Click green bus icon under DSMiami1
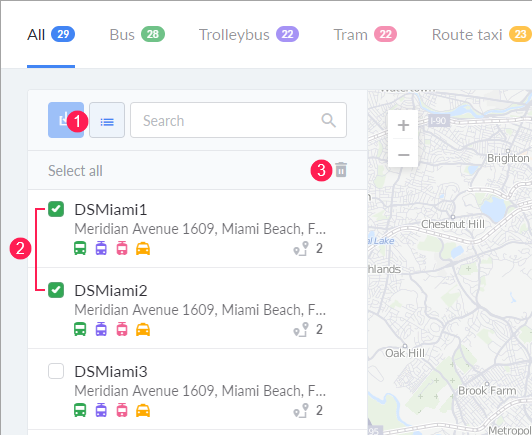The height and width of the screenshot is (435, 532). click(80, 248)
